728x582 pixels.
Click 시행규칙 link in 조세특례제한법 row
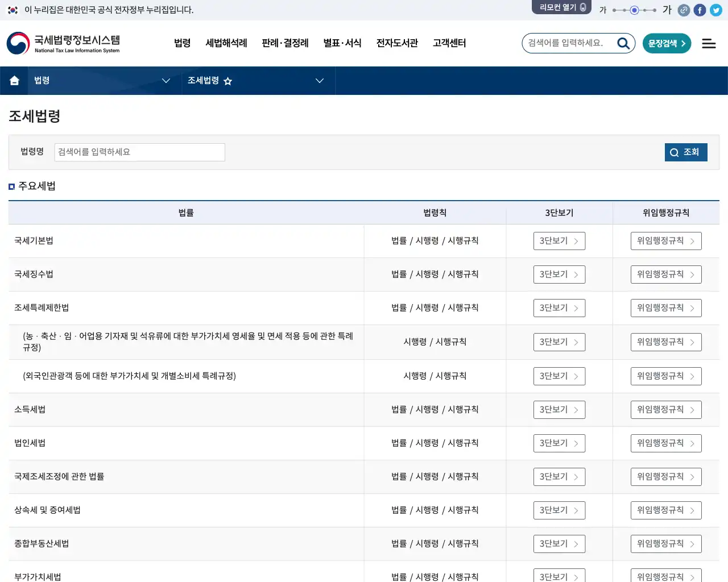pyautogui.click(x=463, y=308)
